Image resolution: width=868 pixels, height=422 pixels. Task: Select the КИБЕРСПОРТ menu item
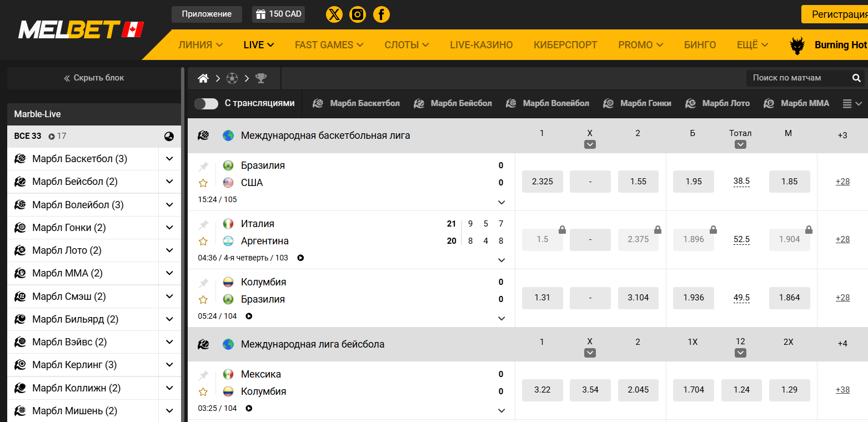565,44
